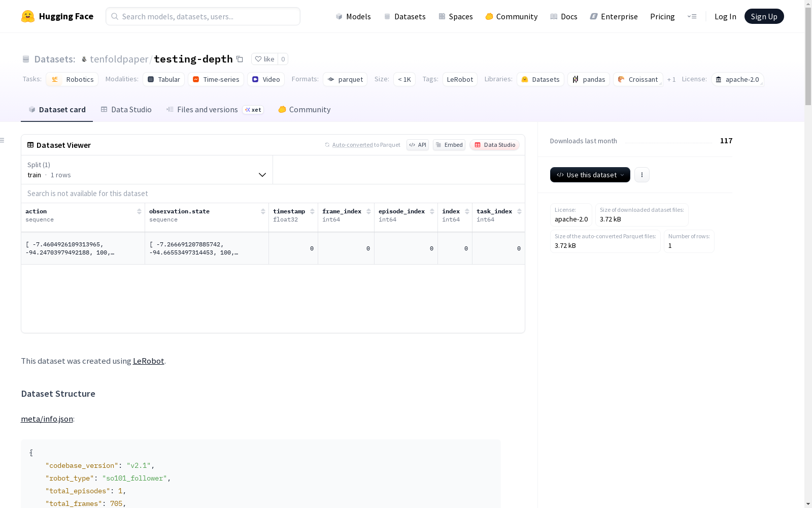Sort by task_index column arrows
812x508 pixels.
point(519,211)
